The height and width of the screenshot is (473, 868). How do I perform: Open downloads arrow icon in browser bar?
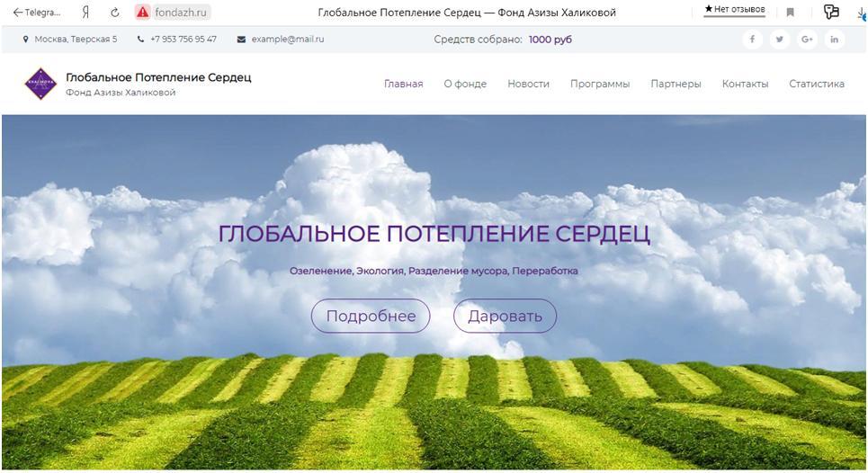coord(863,14)
